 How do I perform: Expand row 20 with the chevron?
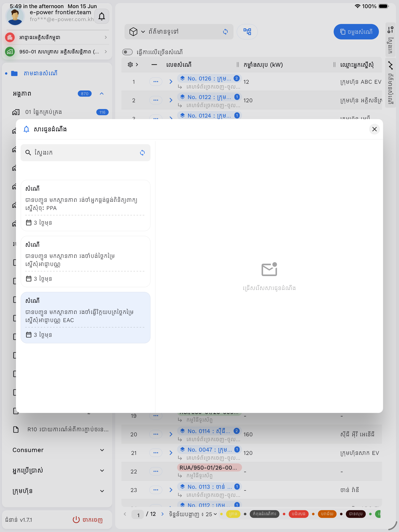coord(171,434)
